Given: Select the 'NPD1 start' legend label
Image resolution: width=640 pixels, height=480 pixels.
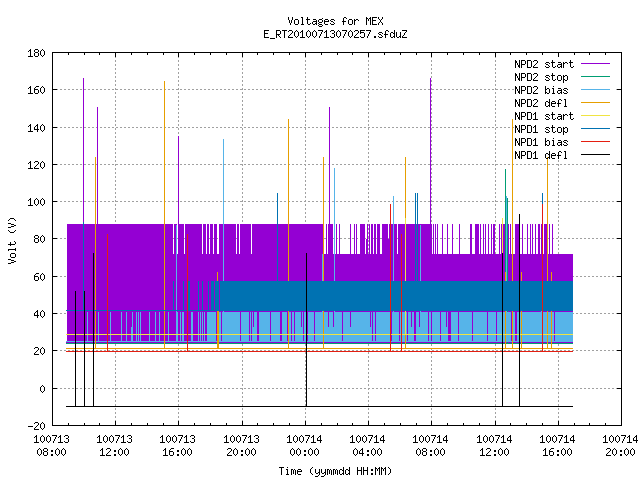Looking at the screenshot, I should coord(544,116).
